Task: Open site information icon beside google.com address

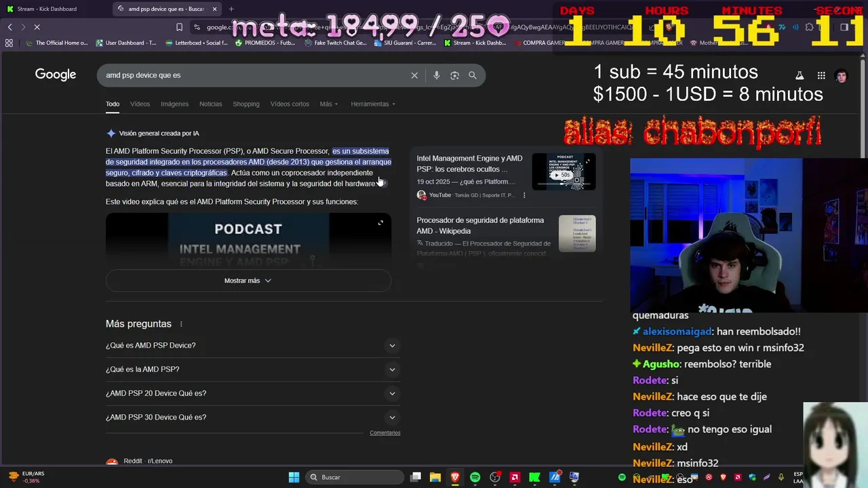Action: click(197, 27)
